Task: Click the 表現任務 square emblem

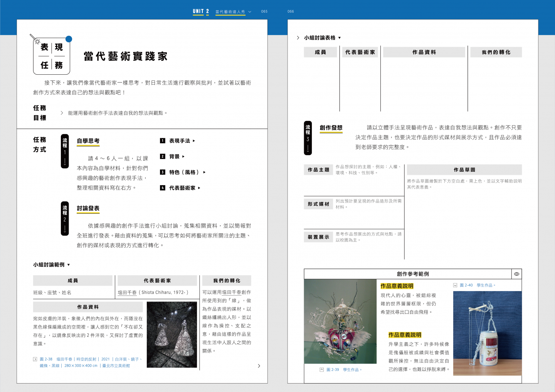Action: tap(52, 56)
